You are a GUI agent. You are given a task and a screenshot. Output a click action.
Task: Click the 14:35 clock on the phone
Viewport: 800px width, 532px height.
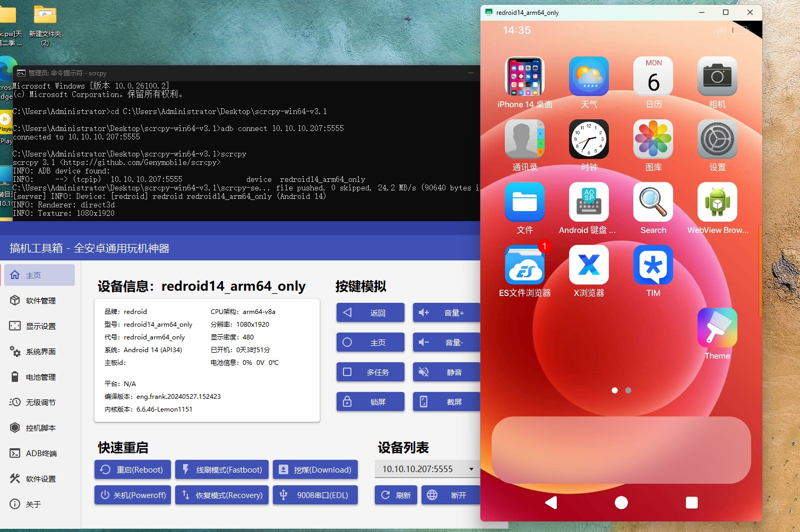[517, 30]
